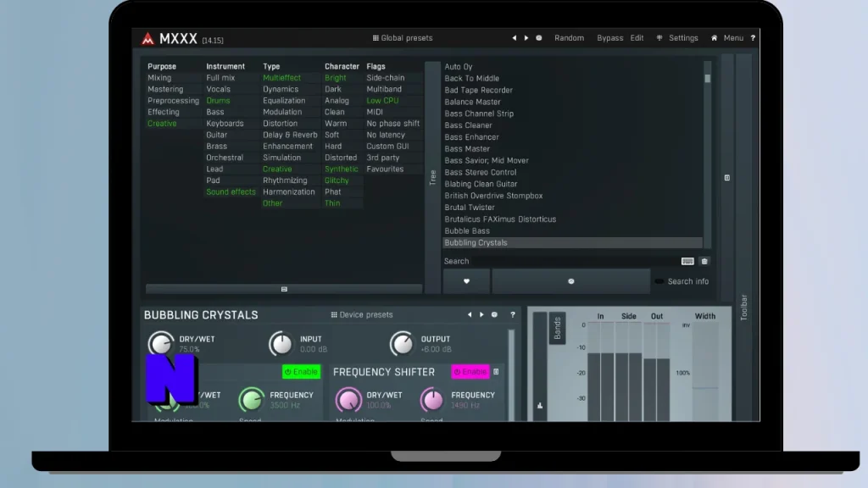Click the keyboard icon next to Search
Viewport: 868px width, 488px height.
coord(687,261)
